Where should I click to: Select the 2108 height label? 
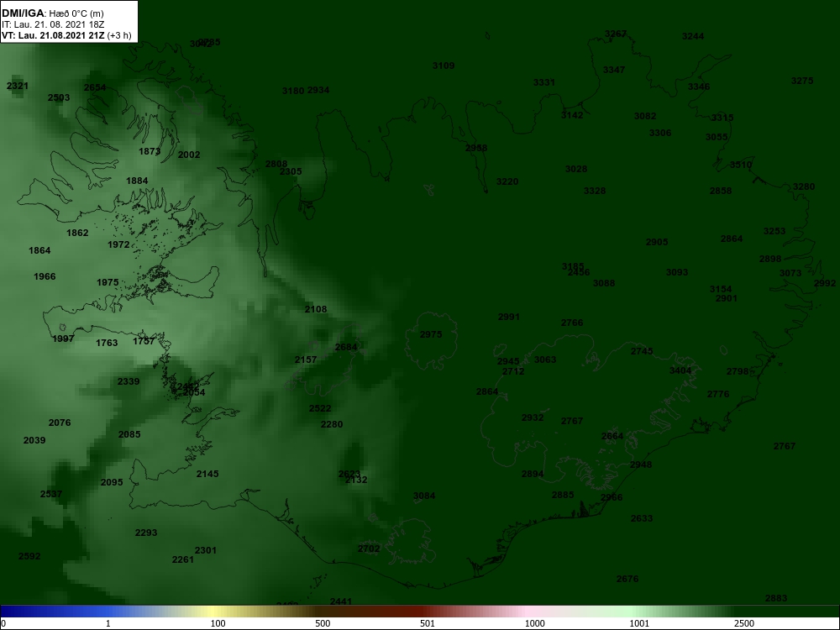click(x=316, y=310)
